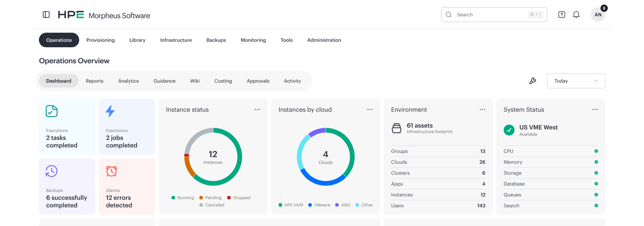Screen dimensions: 644x226
Task: Open the Monitoring menu
Action: coord(253,40)
